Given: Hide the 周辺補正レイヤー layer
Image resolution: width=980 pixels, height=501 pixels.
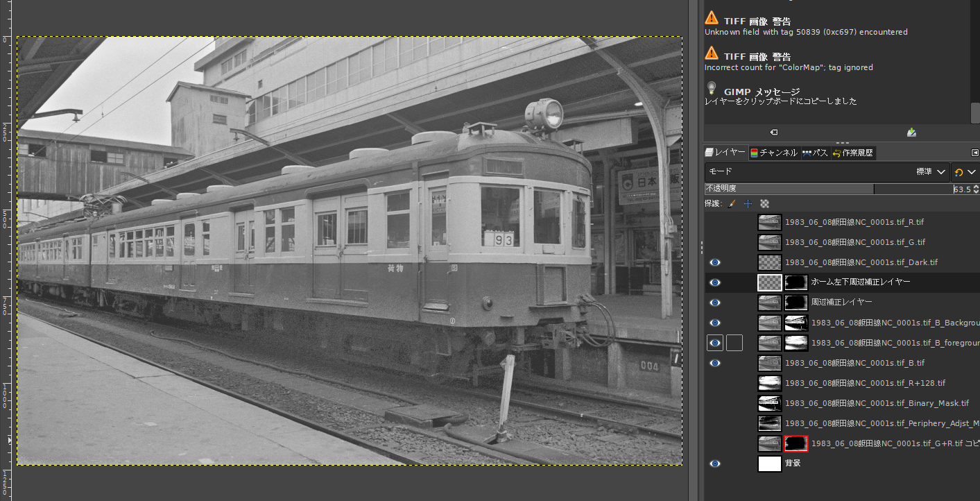Looking at the screenshot, I should pos(715,303).
